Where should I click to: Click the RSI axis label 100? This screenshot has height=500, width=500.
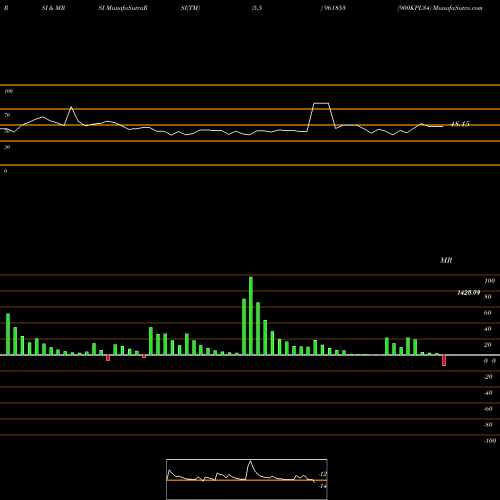(x=9, y=91)
